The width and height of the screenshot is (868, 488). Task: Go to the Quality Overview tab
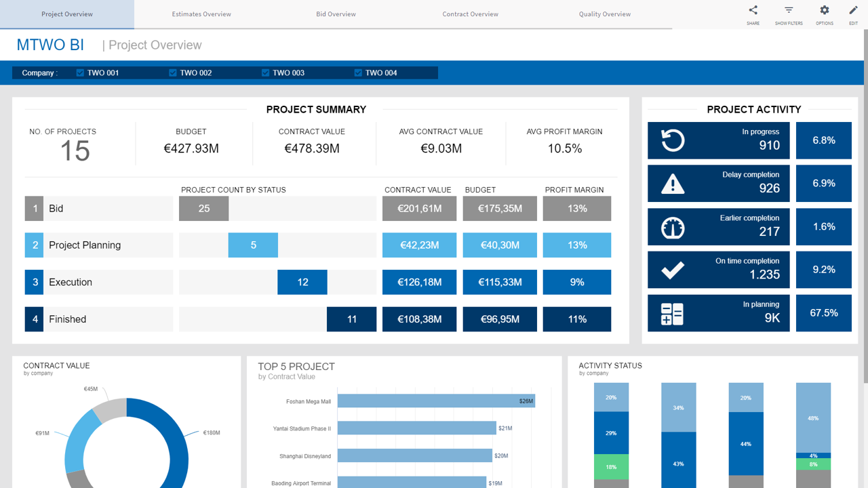coord(604,14)
